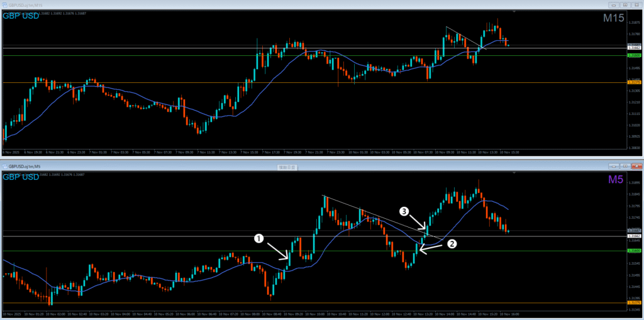
Task: Click the 1.31780 value on M15 price scale
Action: [x=634, y=35]
